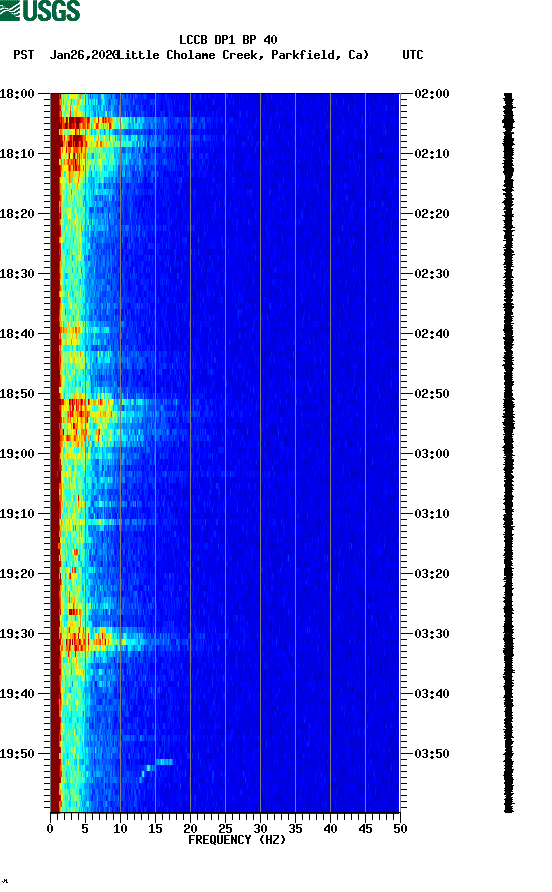Click the 10 Hz frequency tick label
This screenshot has height=892, width=552.
120,829
